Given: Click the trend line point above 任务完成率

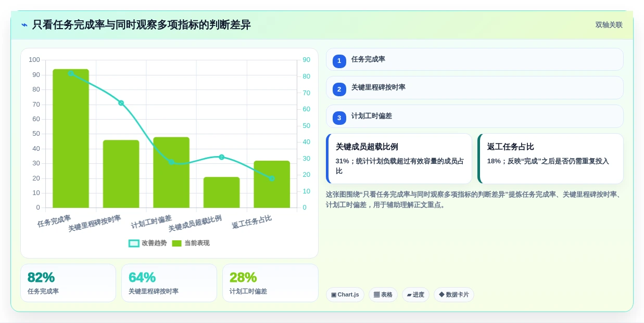Looking at the screenshot, I should point(71,73).
